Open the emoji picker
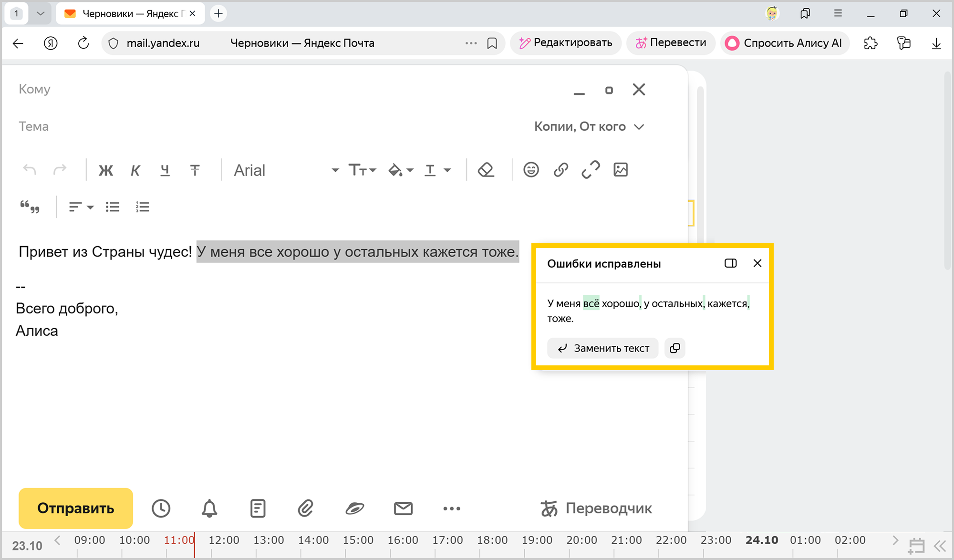 tap(531, 170)
